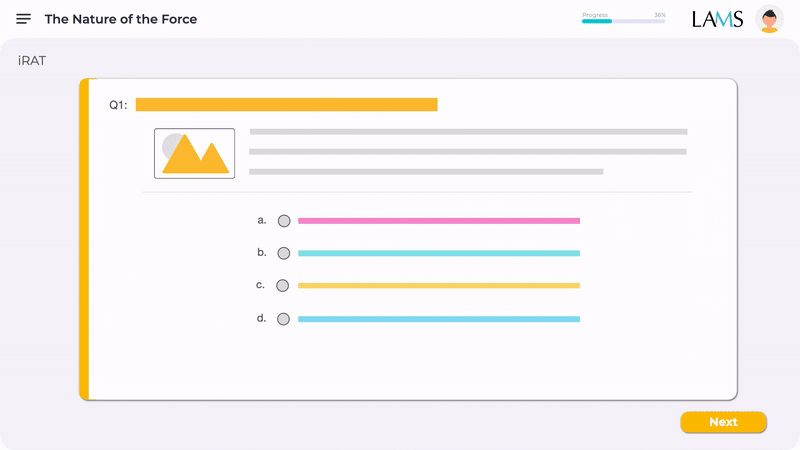
Task: Open the hamburger menu icon
Action: pyautogui.click(x=23, y=19)
